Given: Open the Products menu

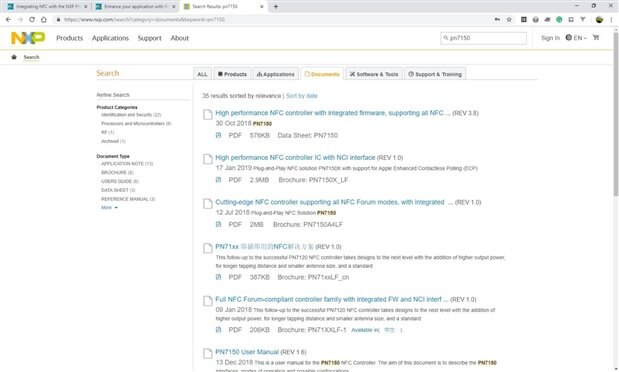Looking at the screenshot, I should [70, 38].
